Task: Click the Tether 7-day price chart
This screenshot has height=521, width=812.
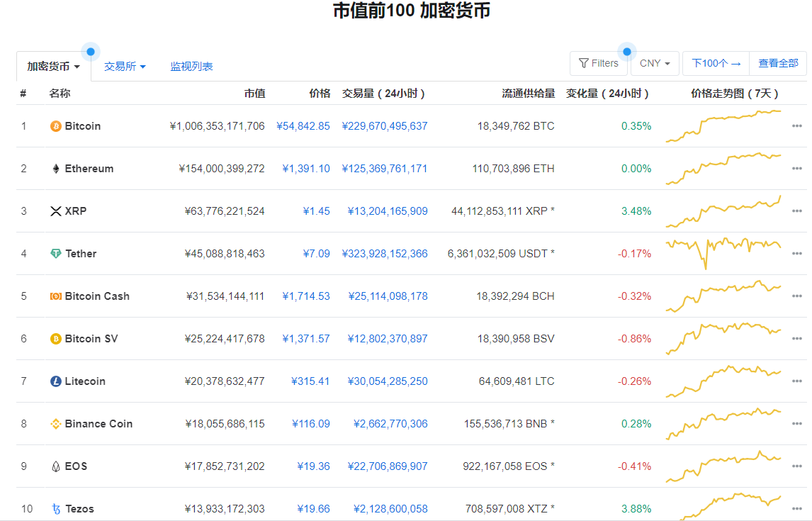Action: (x=723, y=253)
